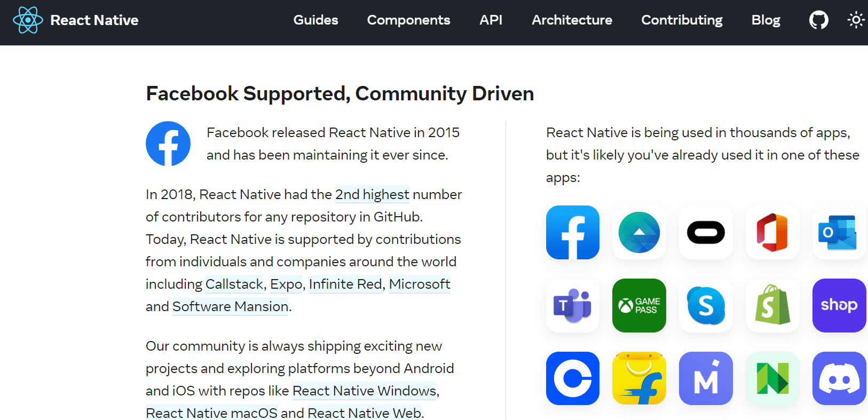Open the Discord app icon
Screen dimensions: 868x420
coord(839,378)
